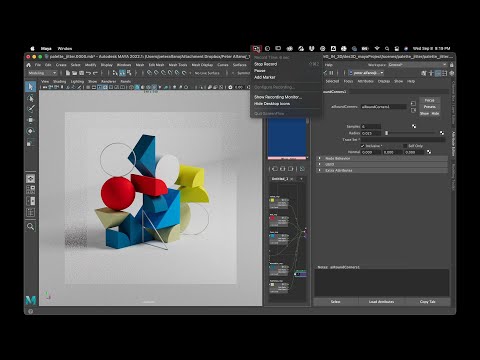Image resolution: width=480 pixels, height=360 pixels.
Task: Open the user account dropdown
Action: pyautogui.click(x=367, y=73)
